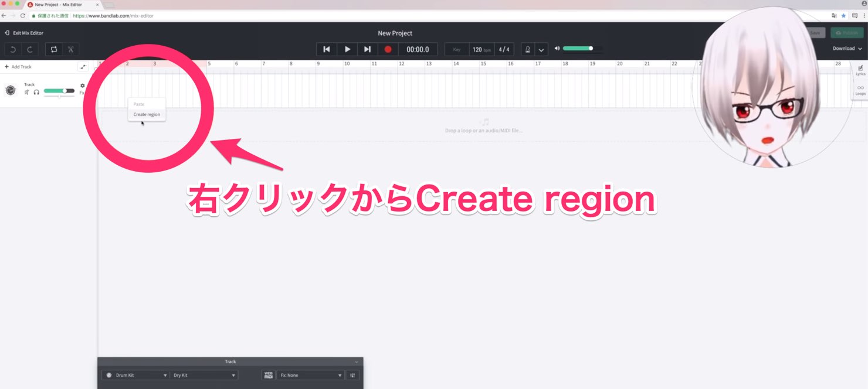The height and width of the screenshot is (389, 868).
Task: Open the Lyrics panel
Action: click(x=860, y=70)
